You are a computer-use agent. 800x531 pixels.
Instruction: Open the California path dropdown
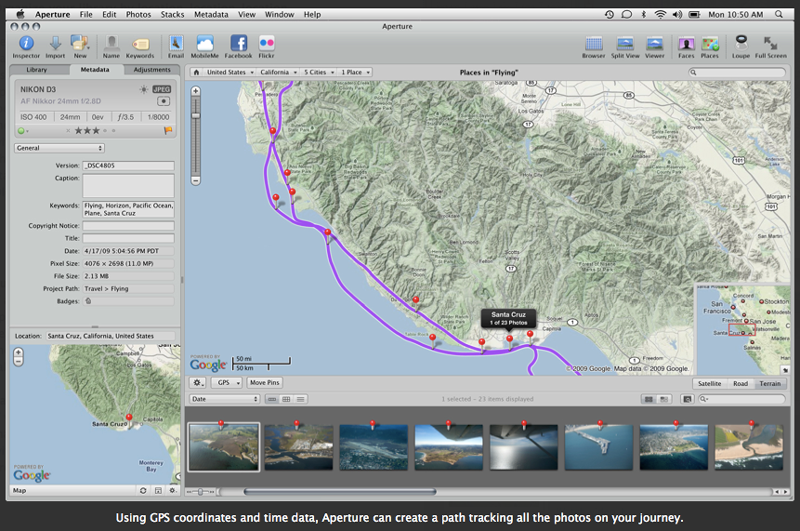[x=278, y=72]
